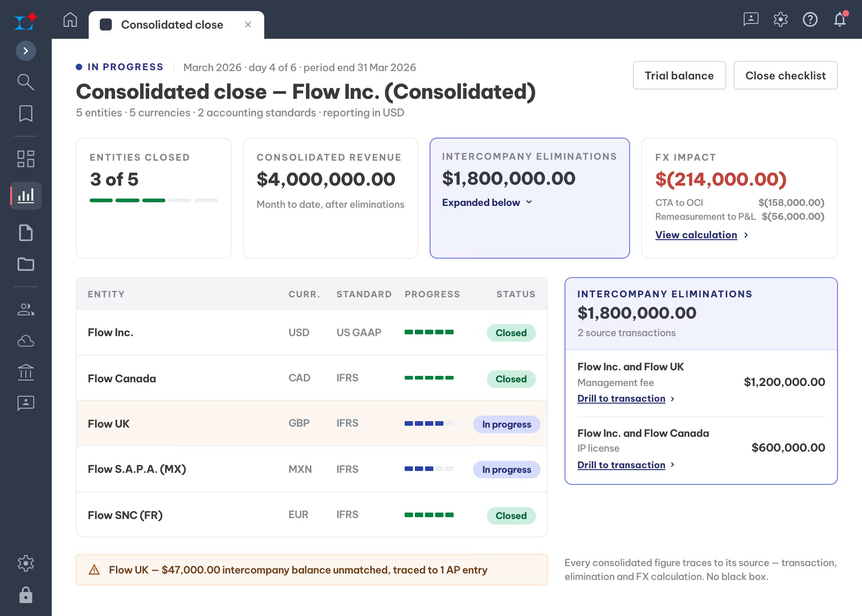This screenshot has width=862, height=616.
Task: Expand the sidebar with the arrow button
Action: (26, 51)
